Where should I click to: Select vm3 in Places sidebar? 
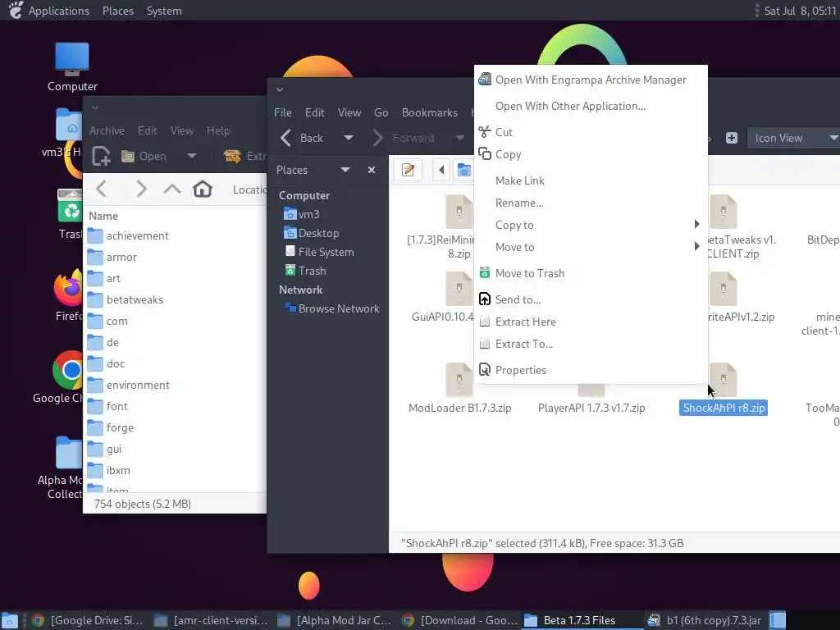point(302,214)
